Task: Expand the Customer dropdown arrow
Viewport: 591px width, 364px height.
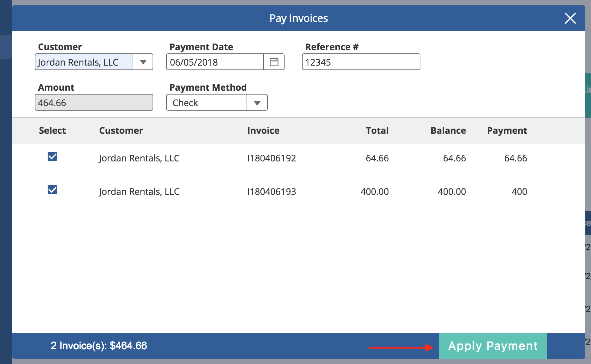Action: click(143, 62)
